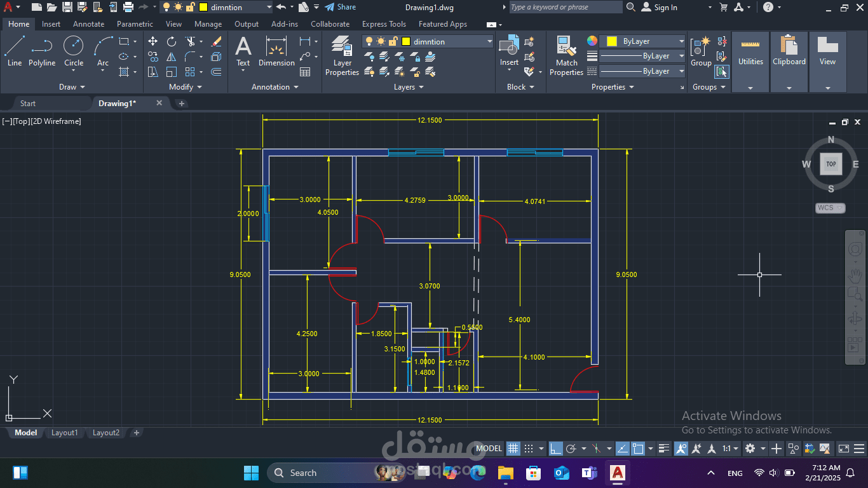The width and height of the screenshot is (868, 488).
Task: Open the ByLayer lineweight dropdown
Action: pos(642,56)
